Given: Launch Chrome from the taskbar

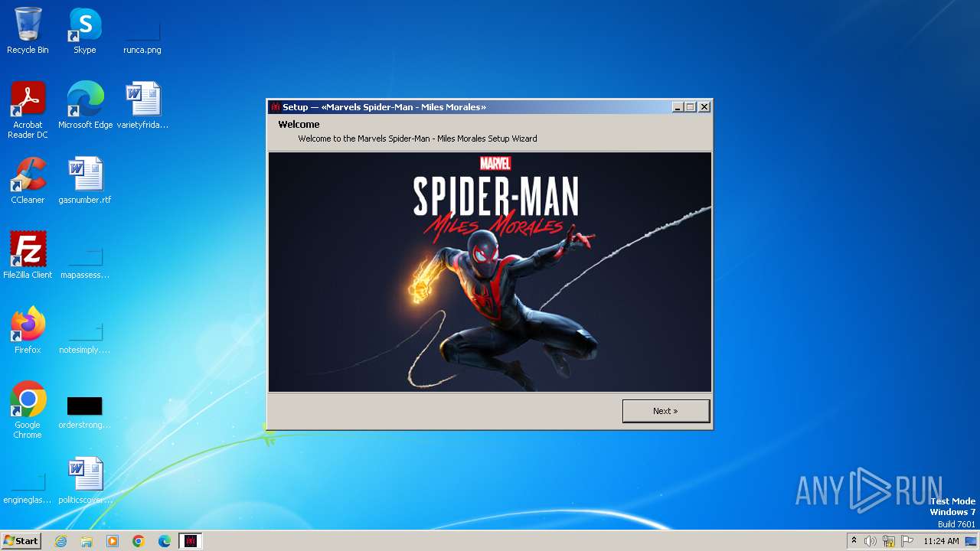Looking at the screenshot, I should [x=139, y=541].
